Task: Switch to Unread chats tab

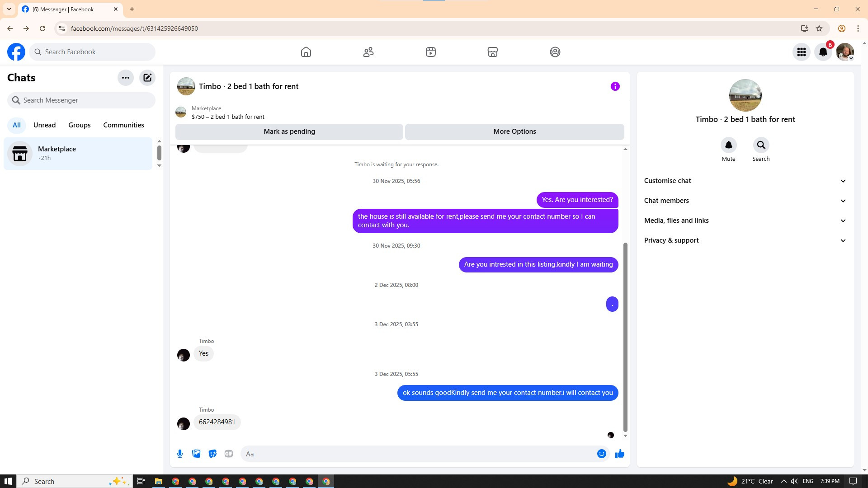Action: click(x=44, y=125)
